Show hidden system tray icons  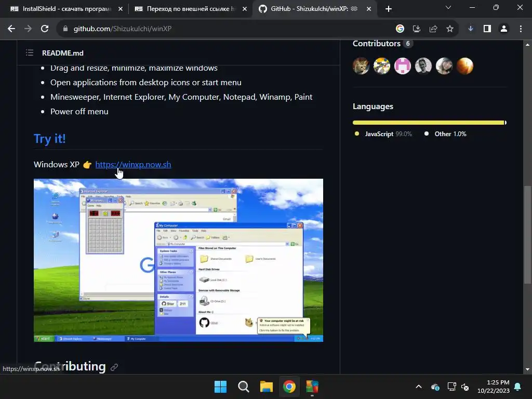419,387
